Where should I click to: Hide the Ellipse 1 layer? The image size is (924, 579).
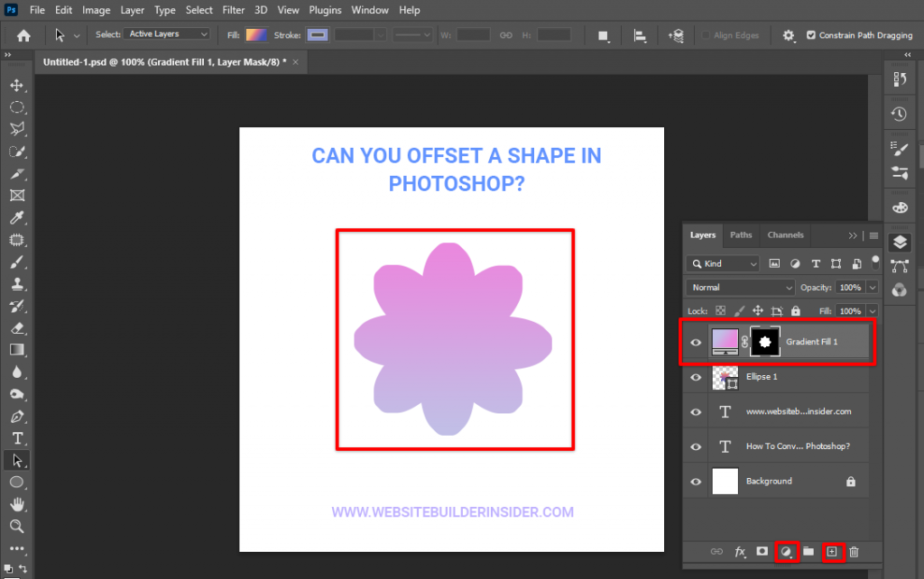(x=695, y=376)
